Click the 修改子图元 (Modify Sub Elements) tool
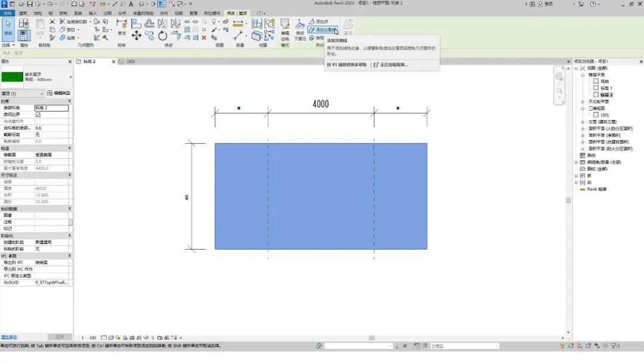The height and width of the screenshot is (363, 644). point(301,27)
